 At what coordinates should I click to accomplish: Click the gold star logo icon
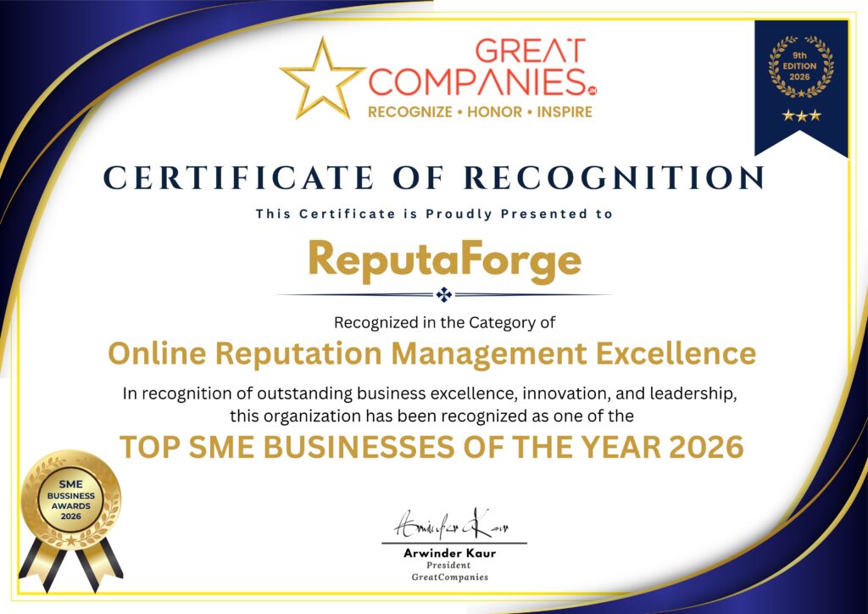tap(321, 79)
